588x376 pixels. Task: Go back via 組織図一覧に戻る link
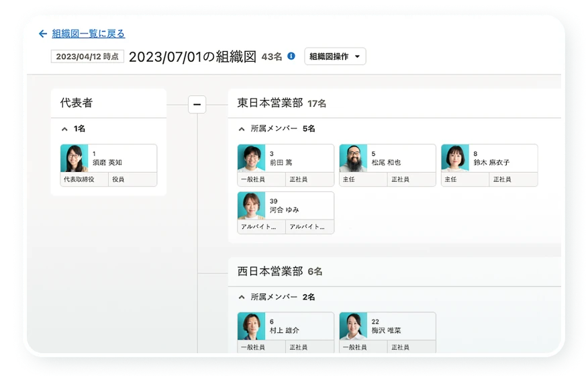coord(88,34)
